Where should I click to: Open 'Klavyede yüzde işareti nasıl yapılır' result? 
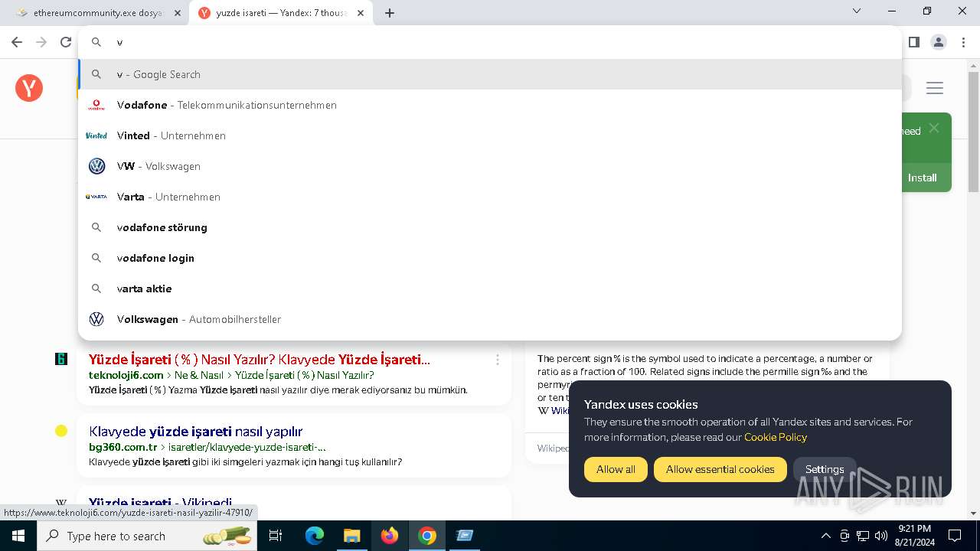196,432
